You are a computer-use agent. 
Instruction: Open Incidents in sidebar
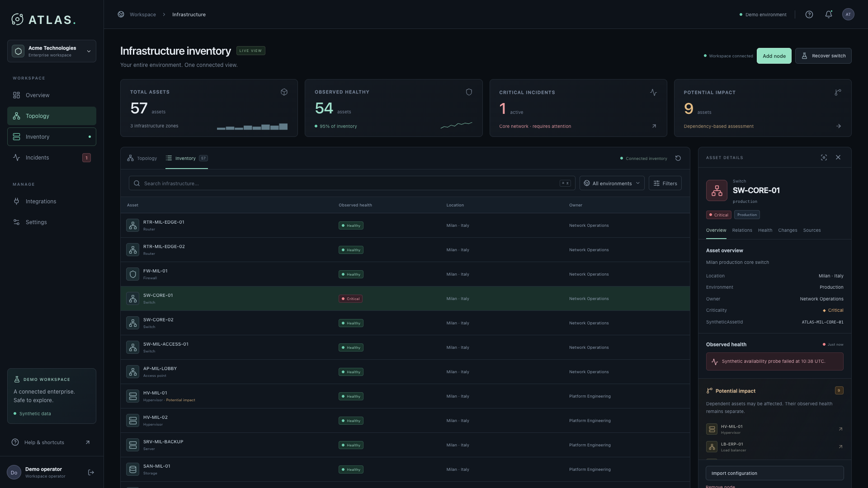[x=52, y=158]
